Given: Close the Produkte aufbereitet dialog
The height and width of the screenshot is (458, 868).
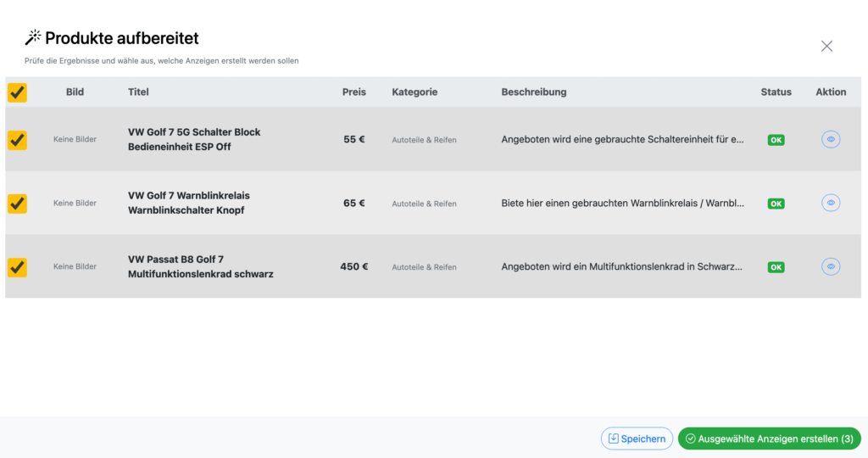Looking at the screenshot, I should click(x=826, y=46).
